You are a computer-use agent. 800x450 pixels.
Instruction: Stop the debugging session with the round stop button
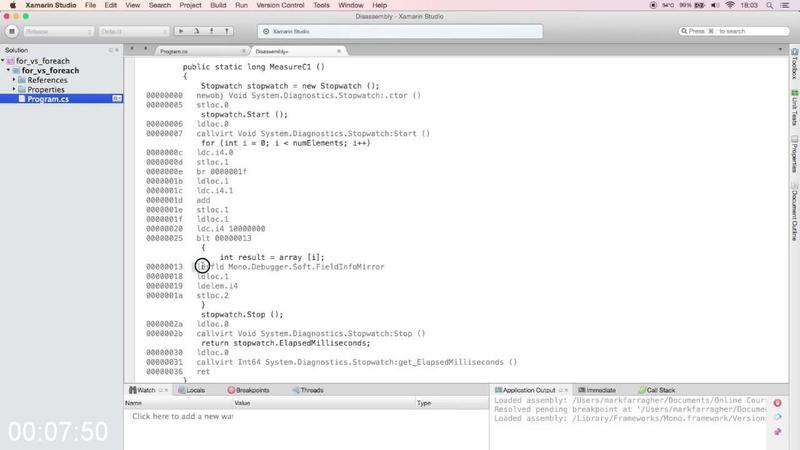(12, 32)
